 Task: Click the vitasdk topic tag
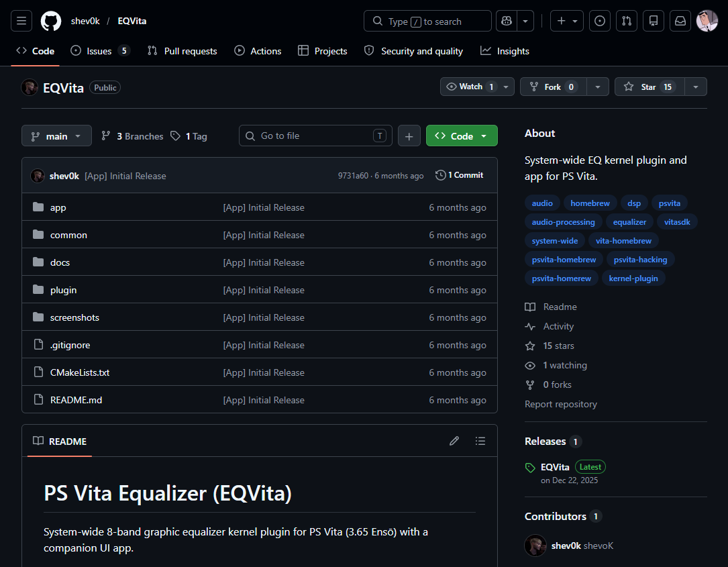pos(676,222)
